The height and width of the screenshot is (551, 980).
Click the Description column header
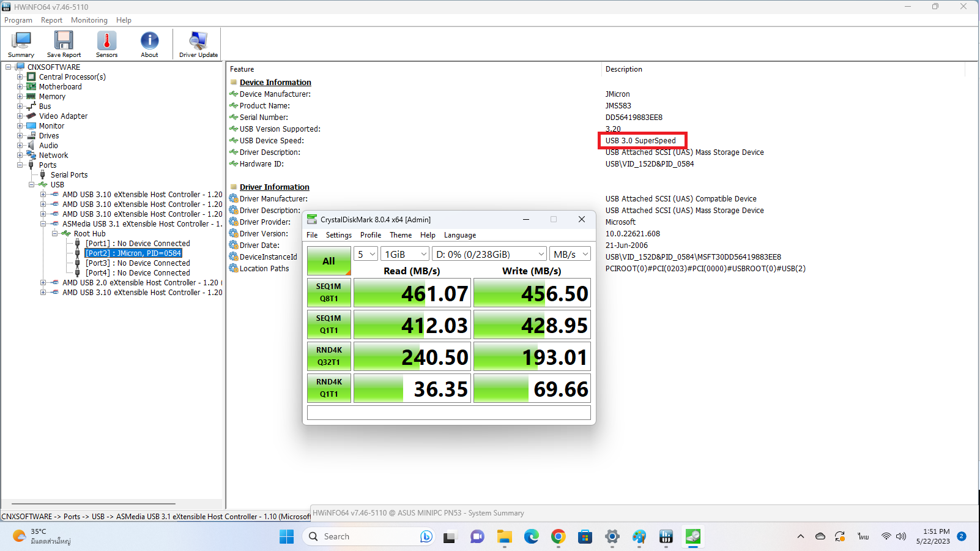[624, 69]
